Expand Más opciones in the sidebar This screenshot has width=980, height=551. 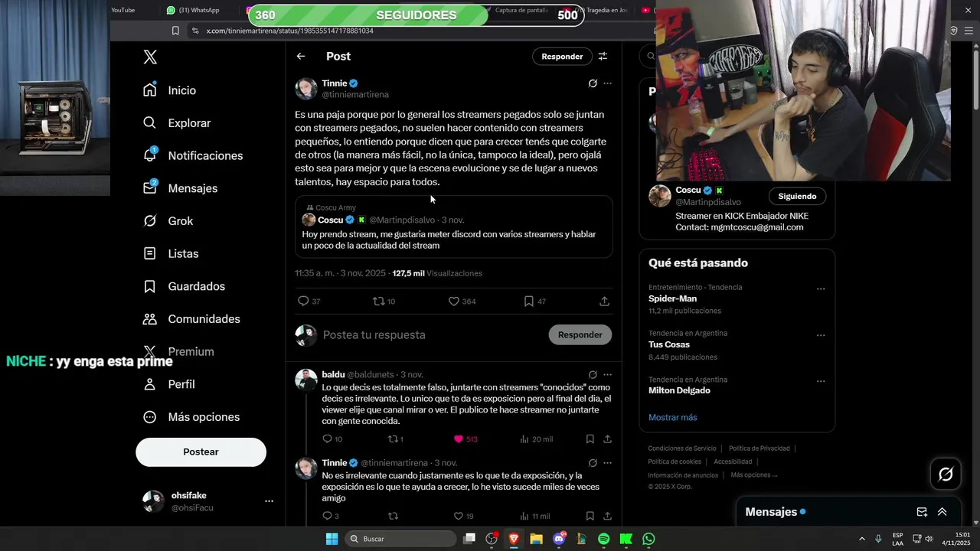coord(191,417)
